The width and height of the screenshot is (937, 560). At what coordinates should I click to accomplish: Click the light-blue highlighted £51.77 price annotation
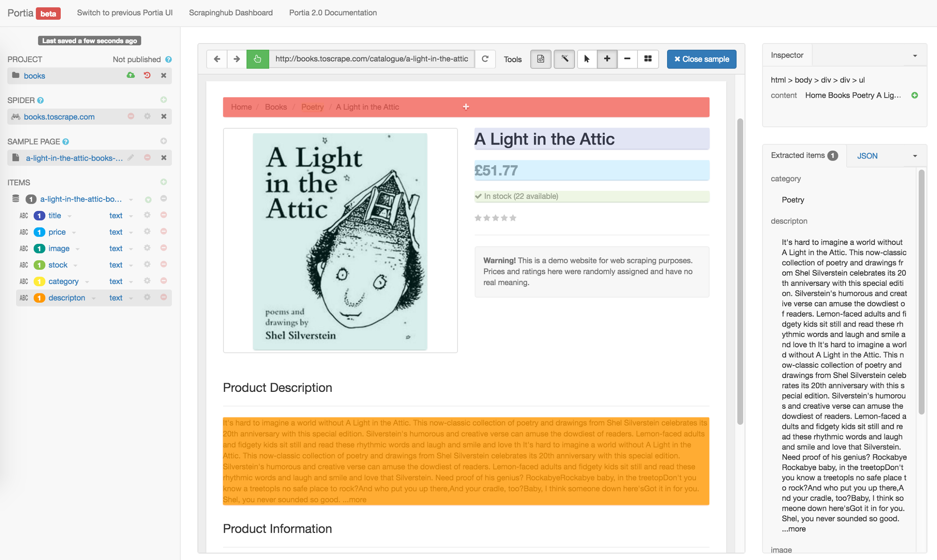pos(591,170)
